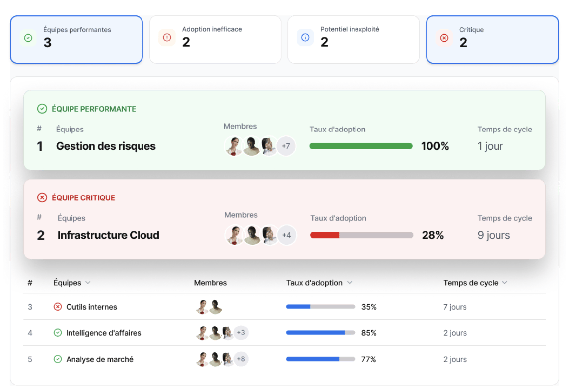Open the Équipes column sort chevron
The width and height of the screenshot is (570, 392).
(x=88, y=283)
